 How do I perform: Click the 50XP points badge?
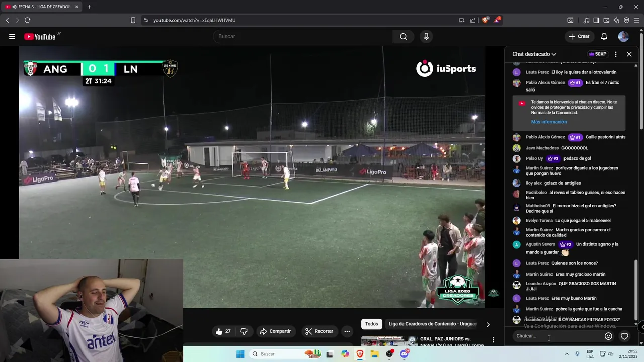point(597,54)
